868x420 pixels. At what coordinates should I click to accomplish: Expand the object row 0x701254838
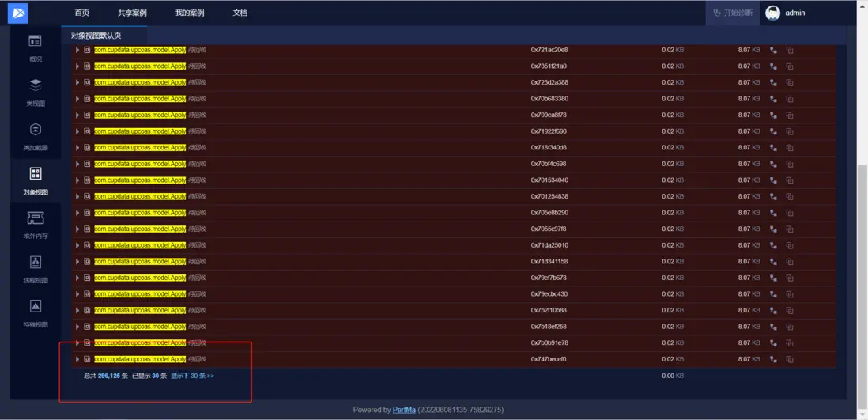[x=77, y=197]
